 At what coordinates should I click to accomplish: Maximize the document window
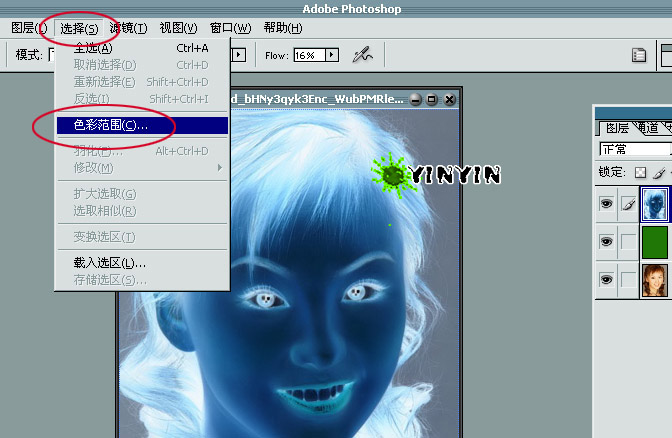pos(432,99)
